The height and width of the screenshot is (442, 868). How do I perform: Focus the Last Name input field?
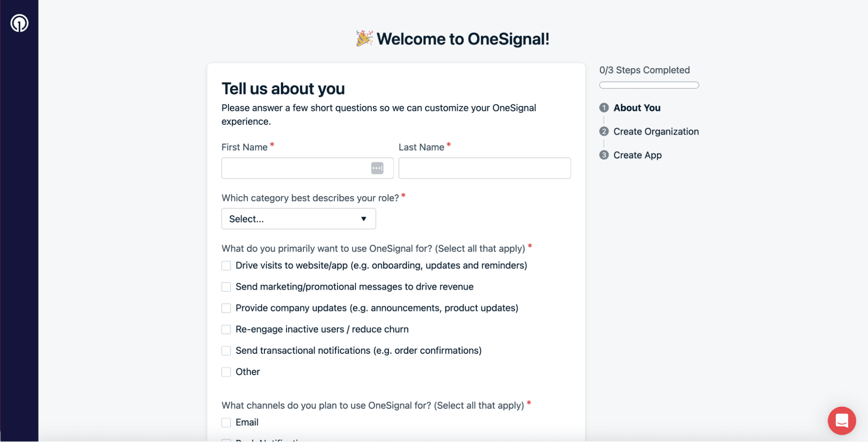click(484, 168)
